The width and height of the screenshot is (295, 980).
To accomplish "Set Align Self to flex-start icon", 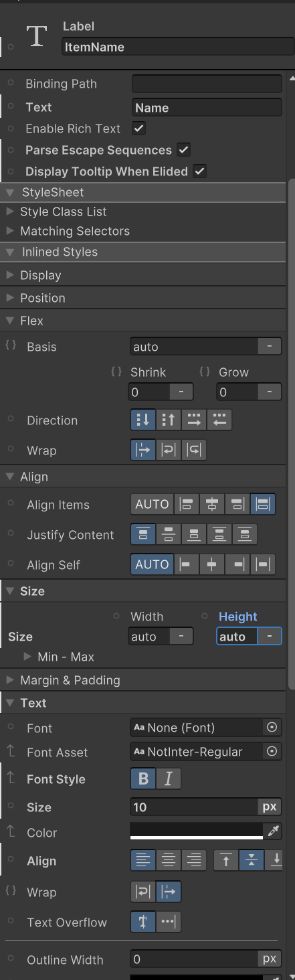I will [x=187, y=564].
